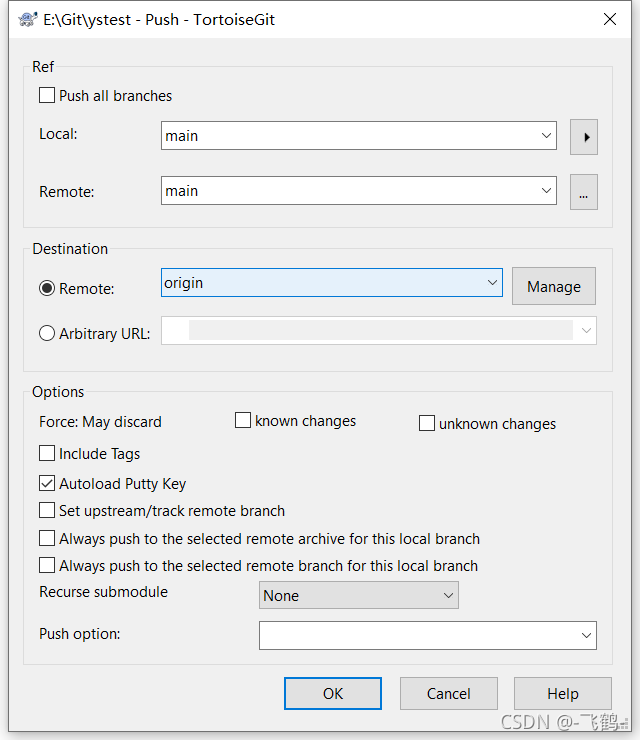The height and width of the screenshot is (740, 640).
Task: Click the 'Recurse submodule' label
Action: (103, 592)
